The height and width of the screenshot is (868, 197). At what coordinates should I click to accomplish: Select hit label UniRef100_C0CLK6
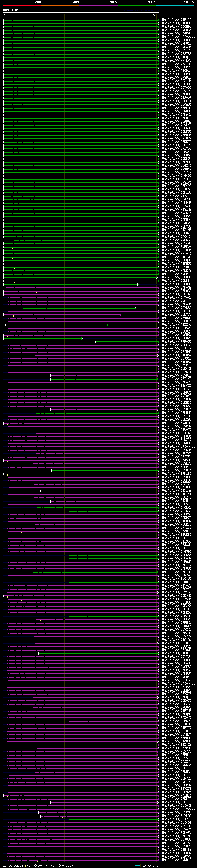pyautogui.click(x=177, y=507)
